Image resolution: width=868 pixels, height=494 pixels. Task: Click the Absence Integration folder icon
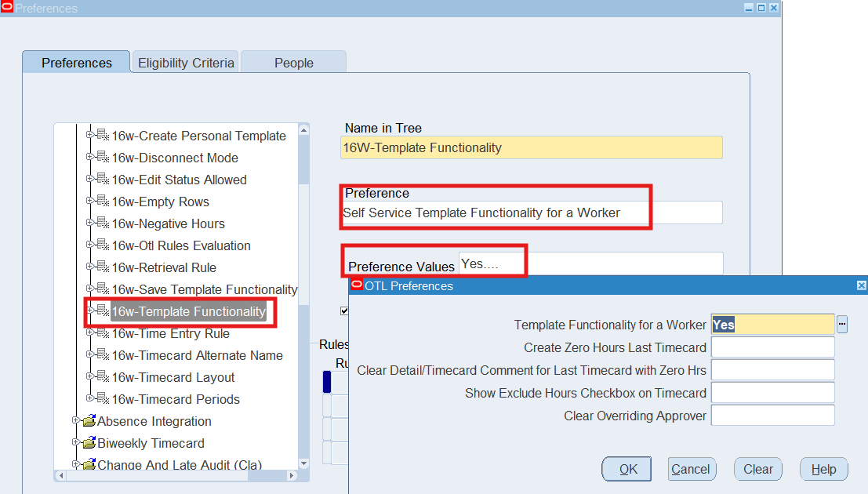point(89,421)
